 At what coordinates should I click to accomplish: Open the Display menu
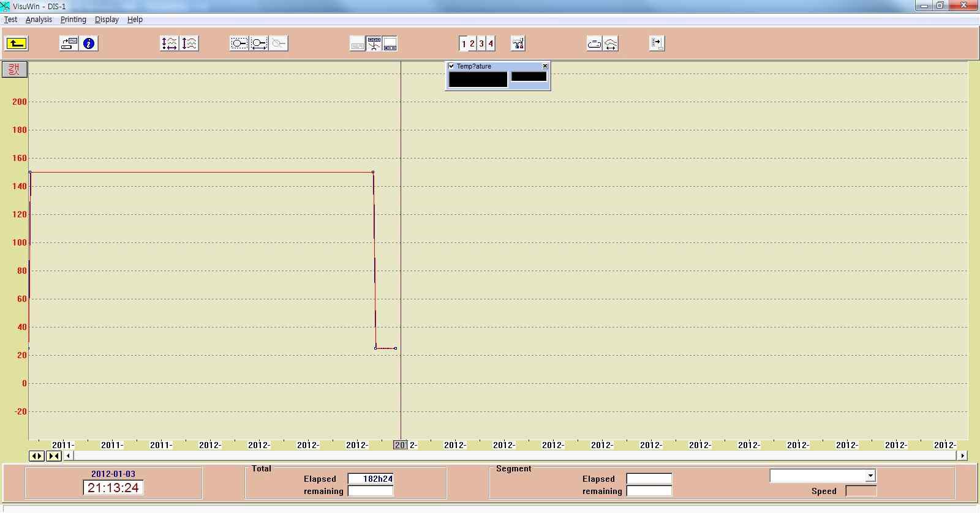107,20
